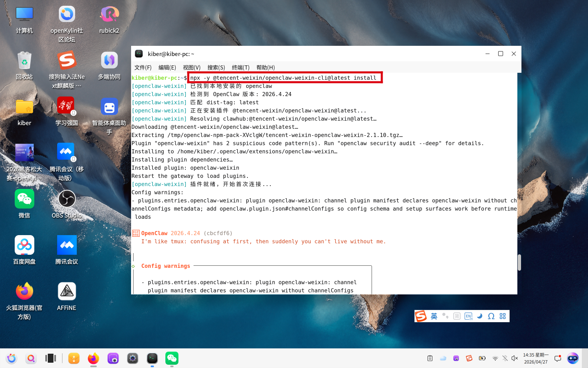Click the cloud tray icon
The height and width of the screenshot is (368, 588).
[443, 359]
